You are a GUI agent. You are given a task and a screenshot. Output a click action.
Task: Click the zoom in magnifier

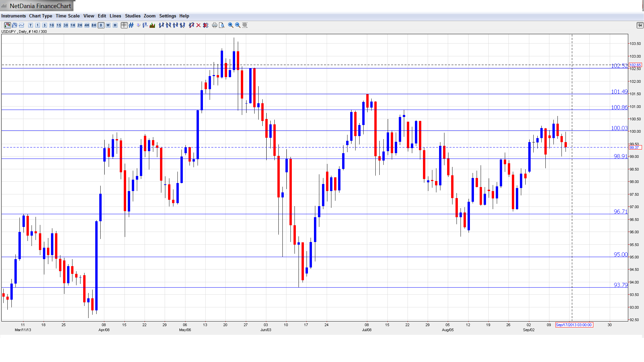[x=231, y=25]
